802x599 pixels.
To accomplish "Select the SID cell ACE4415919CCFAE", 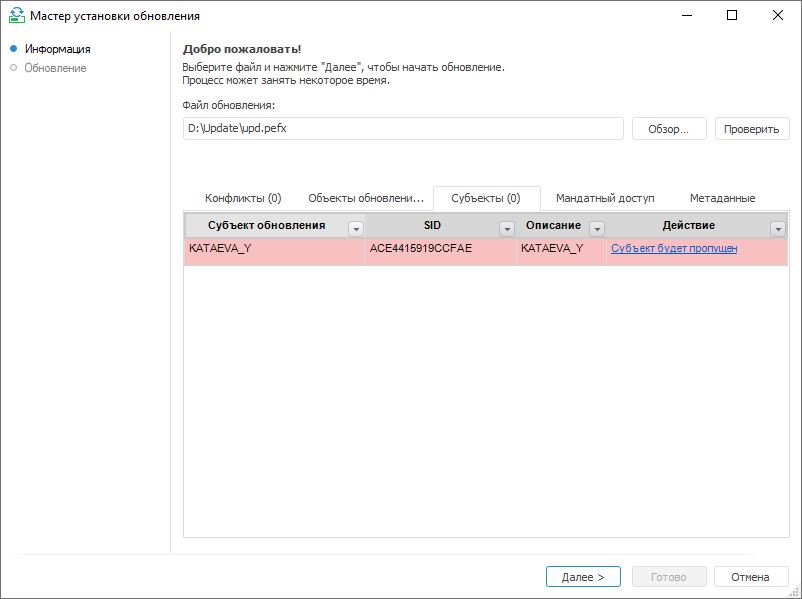I will coord(421,248).
